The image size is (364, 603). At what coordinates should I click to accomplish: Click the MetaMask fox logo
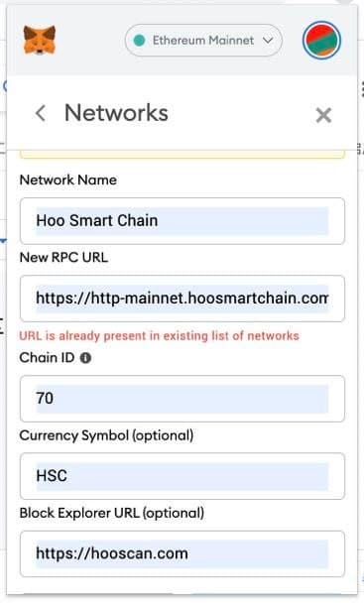click(40, 40)
